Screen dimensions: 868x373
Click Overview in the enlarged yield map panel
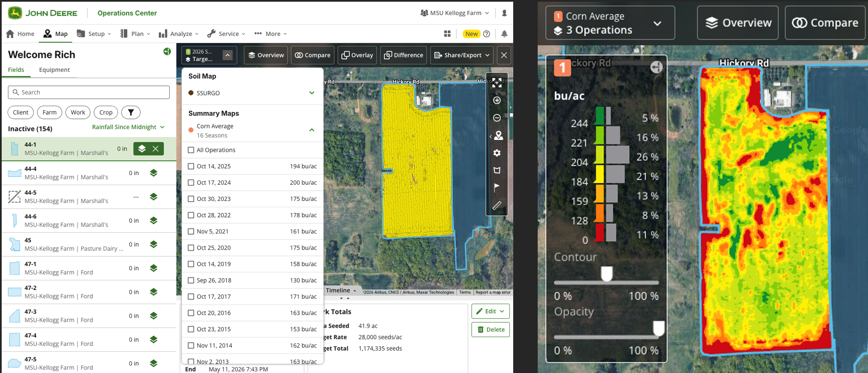coord(738,23)
